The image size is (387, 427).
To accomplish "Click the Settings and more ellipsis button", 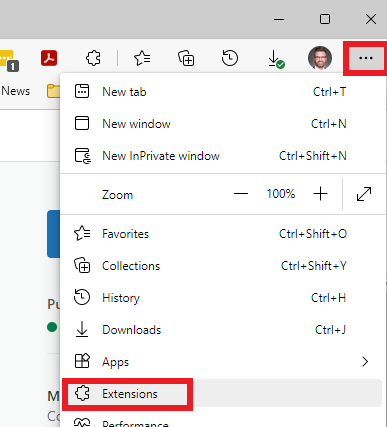I will pos(366,58).
